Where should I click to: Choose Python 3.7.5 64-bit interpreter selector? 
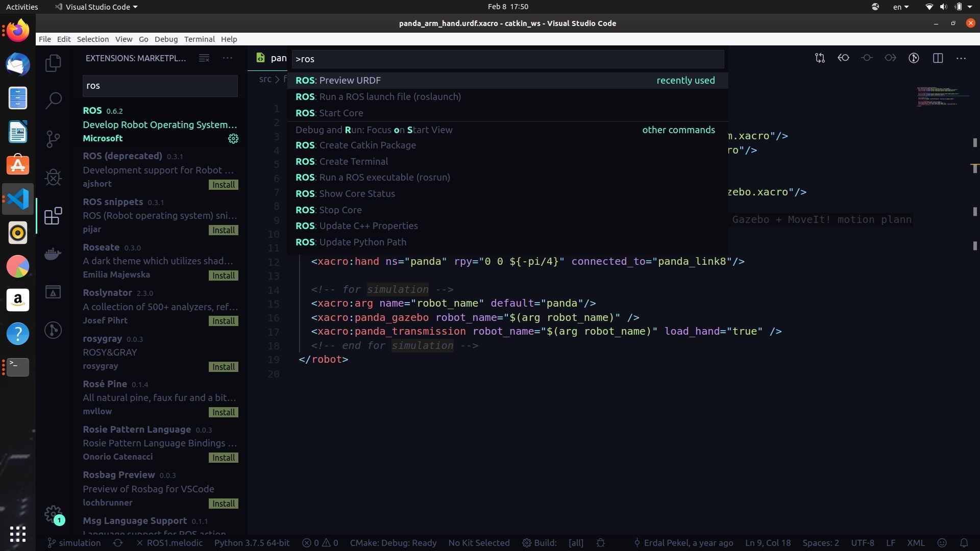252,543
